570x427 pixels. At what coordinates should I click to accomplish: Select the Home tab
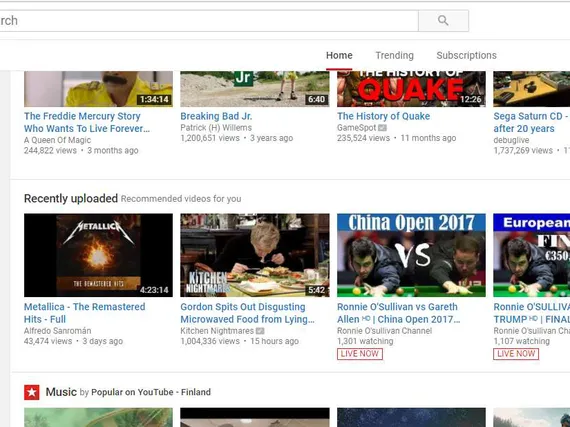click(x=339, y=55)
